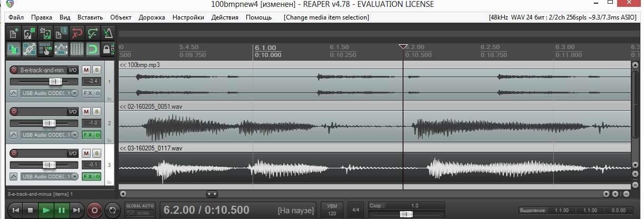Open the Дорожка menu

tap(152, 17)
